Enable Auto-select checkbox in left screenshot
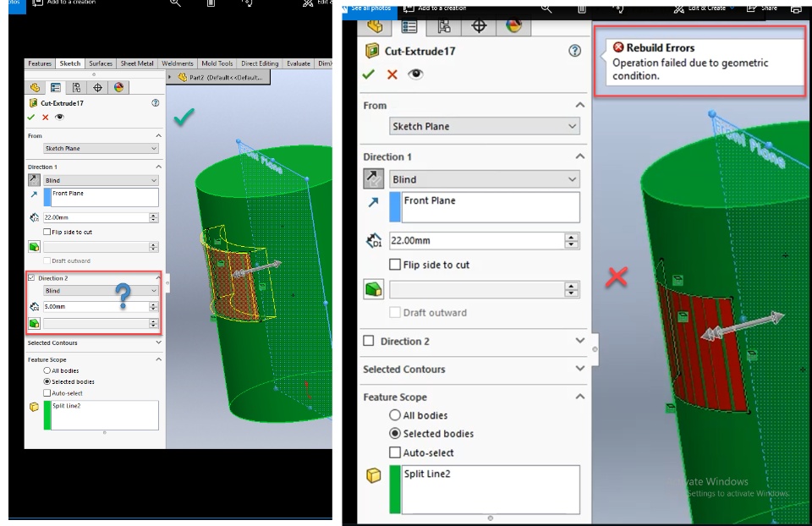The image size is (812, 526). pos(47,393)
